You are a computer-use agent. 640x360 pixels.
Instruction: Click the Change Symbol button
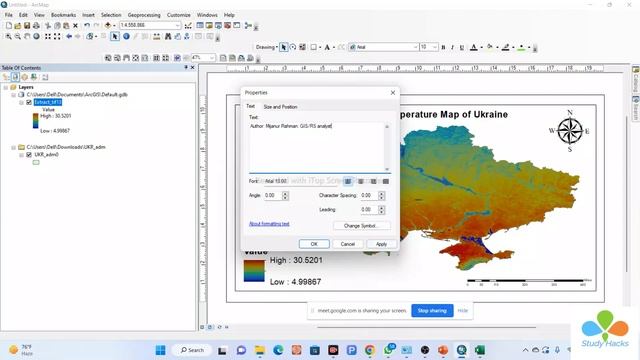pyautogui.click(x=362, y=226)
